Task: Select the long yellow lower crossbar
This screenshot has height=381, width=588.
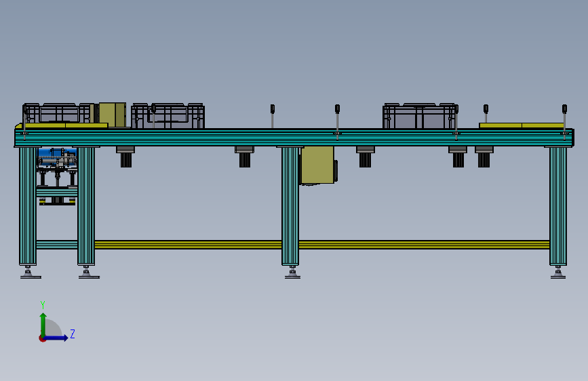Action: pos(321,245)
